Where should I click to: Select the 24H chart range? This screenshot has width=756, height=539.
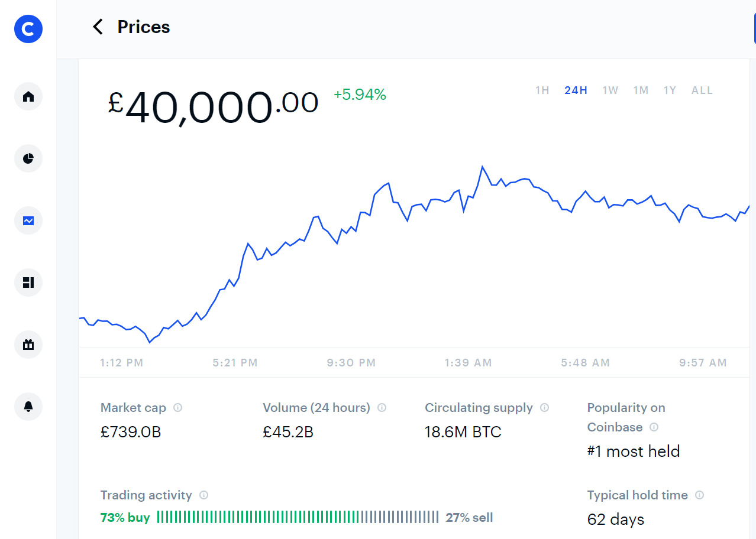(576, 90)
